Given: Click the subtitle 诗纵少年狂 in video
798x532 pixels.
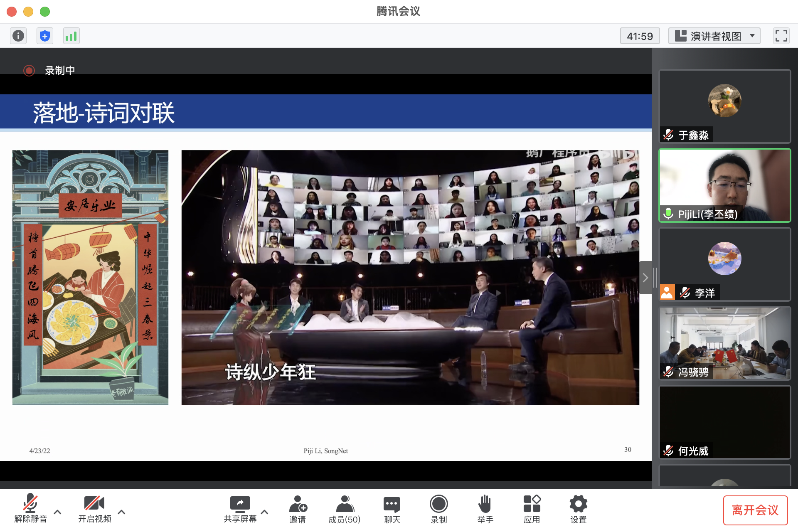Looking at the screenshot, I should tap(270, 372).
